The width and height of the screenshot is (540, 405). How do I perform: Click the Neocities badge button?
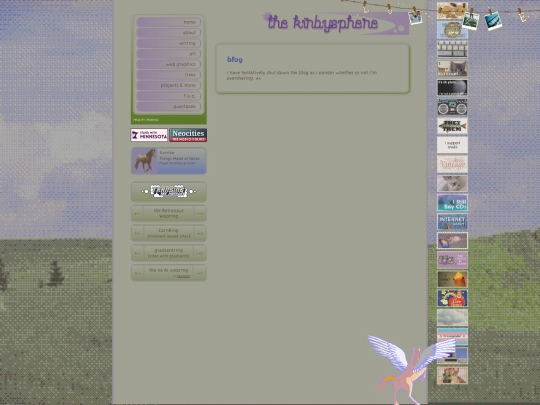(x=188, y=135)
